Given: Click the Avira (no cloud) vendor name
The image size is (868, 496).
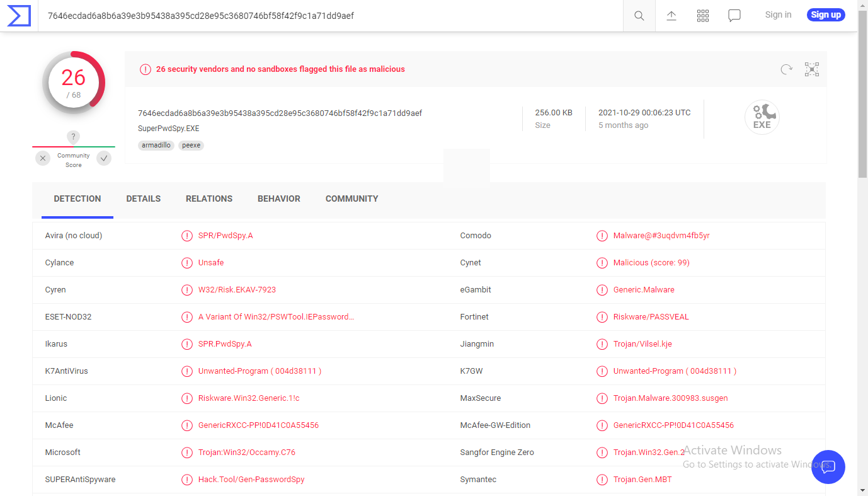Looking at the screenshot, I should (74, 236).
